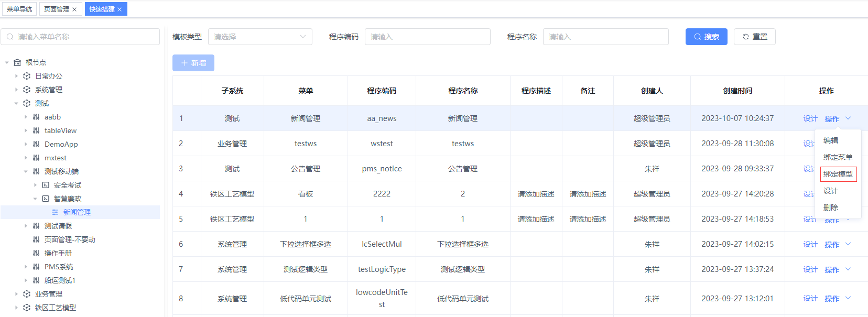Click the settings icon next to 新闻管理 tree node
The height and width of the screenshot is (317, 868).
click(x=55, y=212)
